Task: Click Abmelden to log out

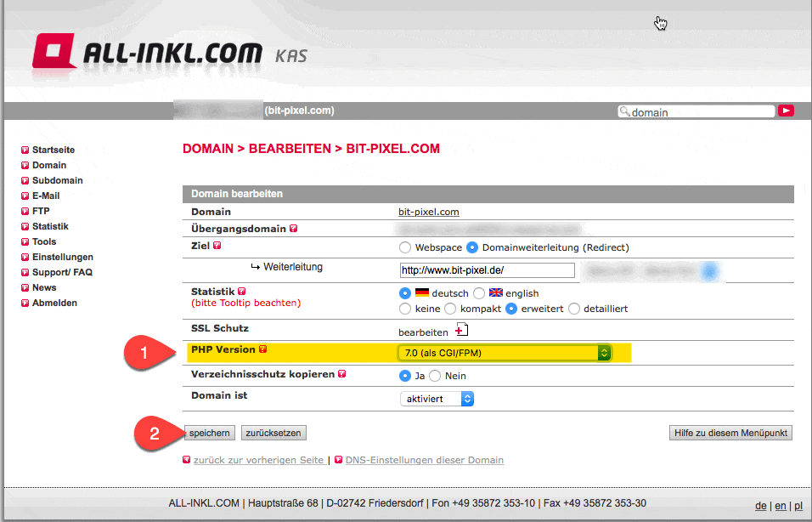Action: tap(54, 303)
